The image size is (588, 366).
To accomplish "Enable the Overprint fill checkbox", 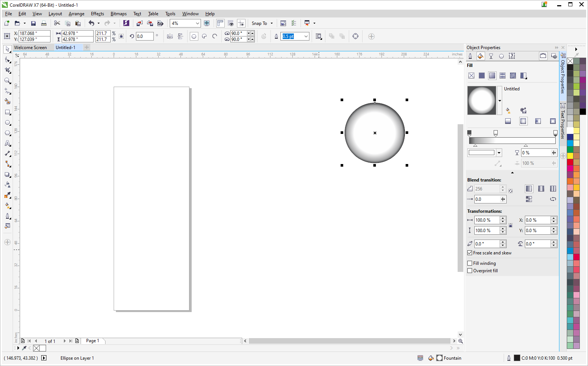I will point(470,271).
